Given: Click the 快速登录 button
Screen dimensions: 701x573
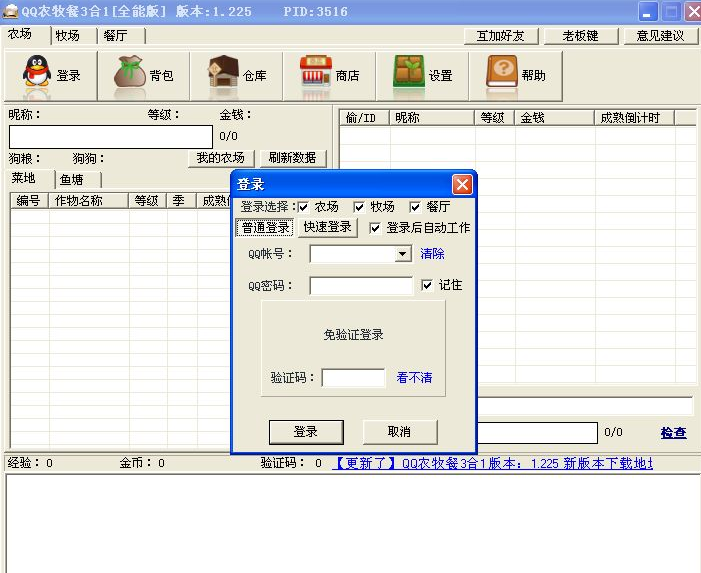Looking at the screenshot, I should (x=327, y=228).
